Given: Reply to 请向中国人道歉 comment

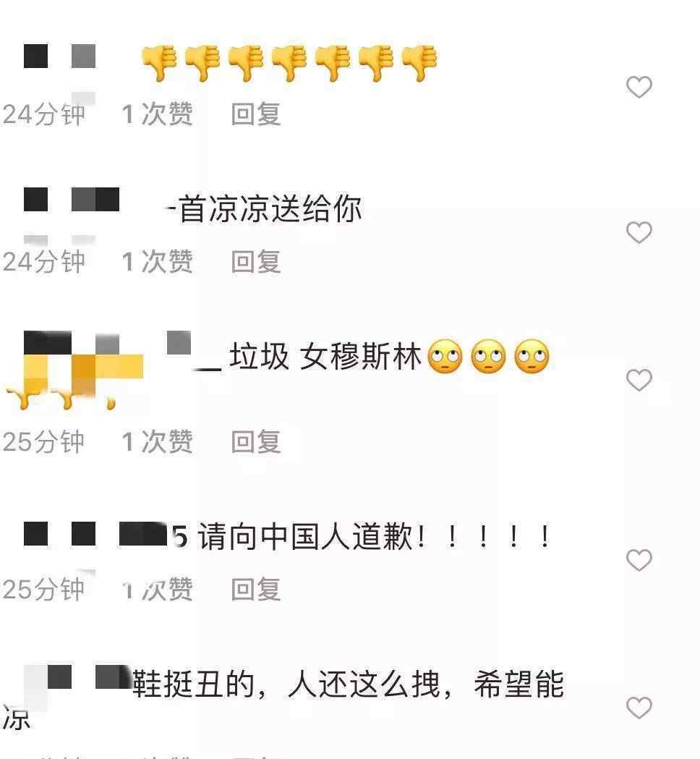Looking at the screenshot, I should [x=255, y=590].
